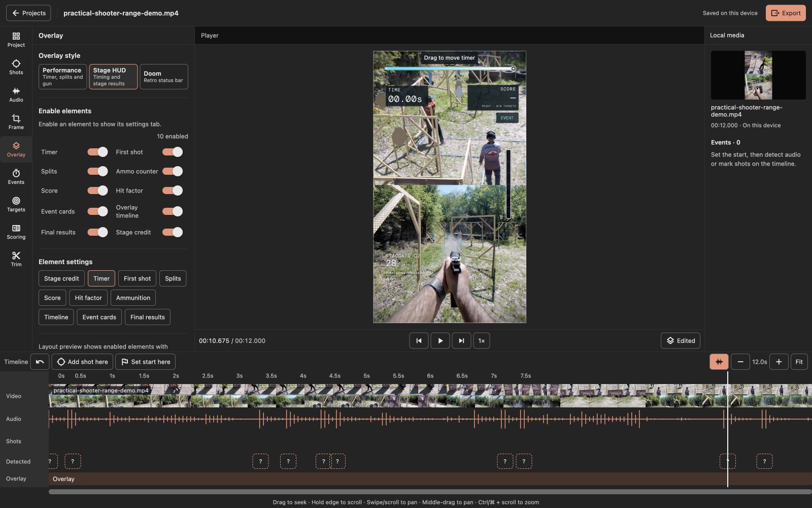Toggle the Event cards element
The height and width of the screenshot is (508, 812).
(97, 211)
